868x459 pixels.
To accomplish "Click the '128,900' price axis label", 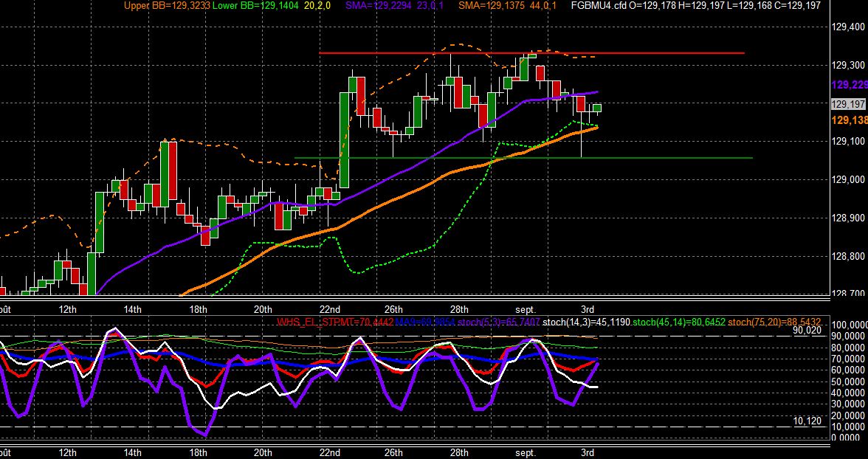I will [x=847, y=218].
